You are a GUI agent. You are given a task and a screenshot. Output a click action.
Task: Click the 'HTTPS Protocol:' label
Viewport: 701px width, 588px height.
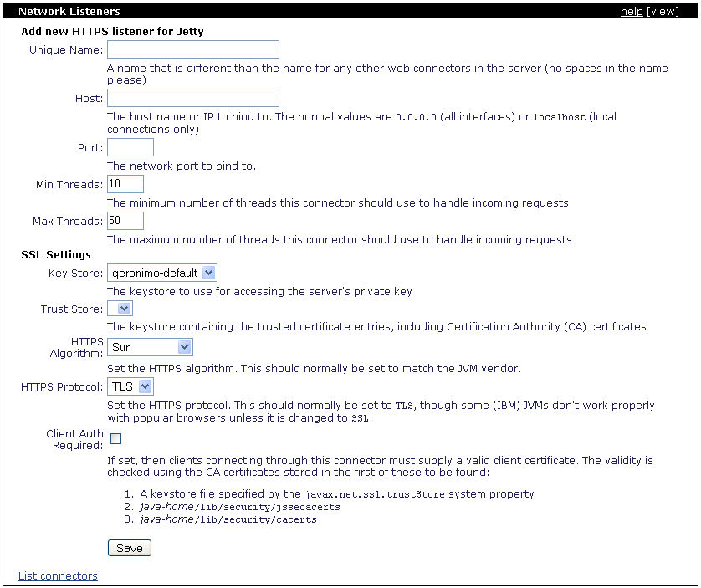(x=62, y=386)
